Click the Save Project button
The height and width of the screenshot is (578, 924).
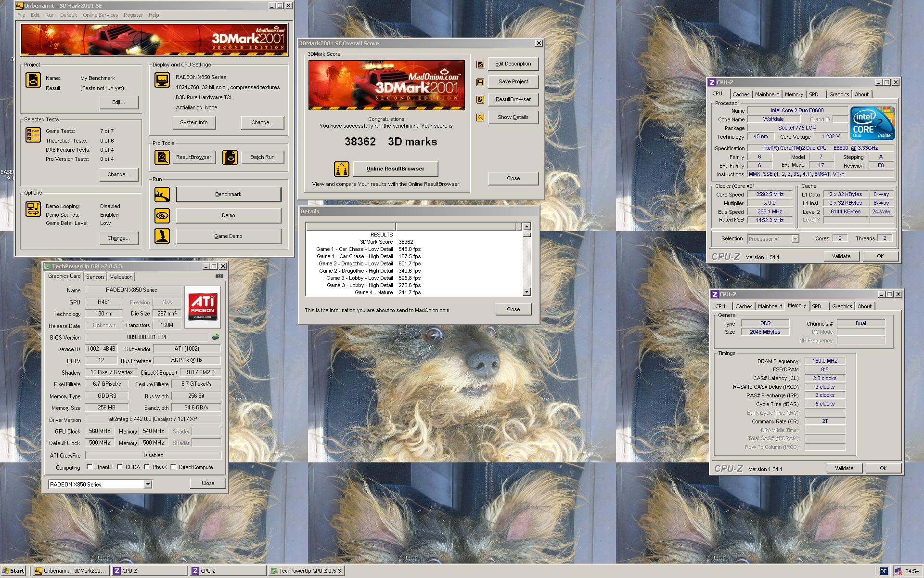click(x=513, y=82)
